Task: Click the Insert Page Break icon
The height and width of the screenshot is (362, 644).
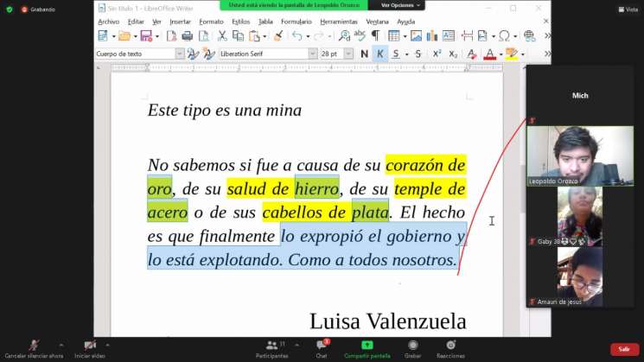Action: (x=467, y=36)
